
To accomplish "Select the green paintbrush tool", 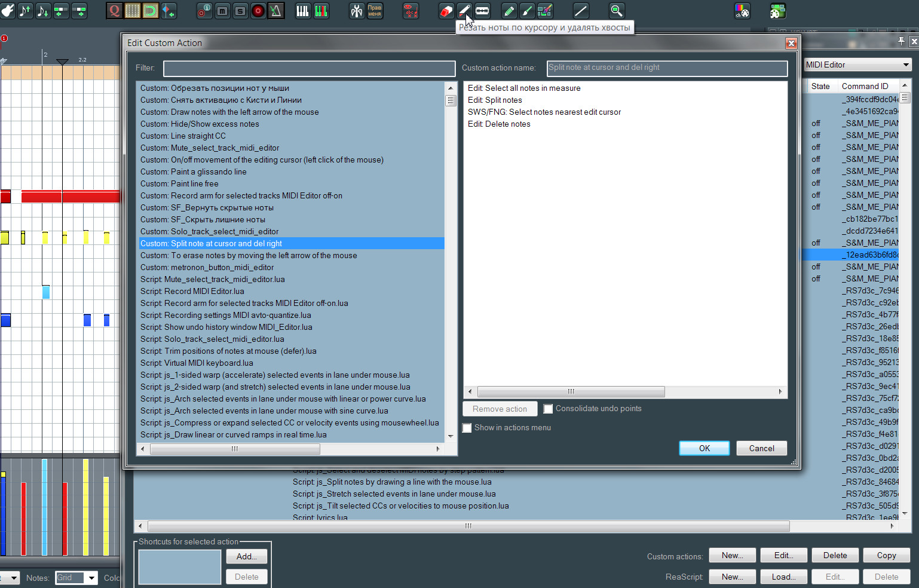I will (x=527, y=11).
